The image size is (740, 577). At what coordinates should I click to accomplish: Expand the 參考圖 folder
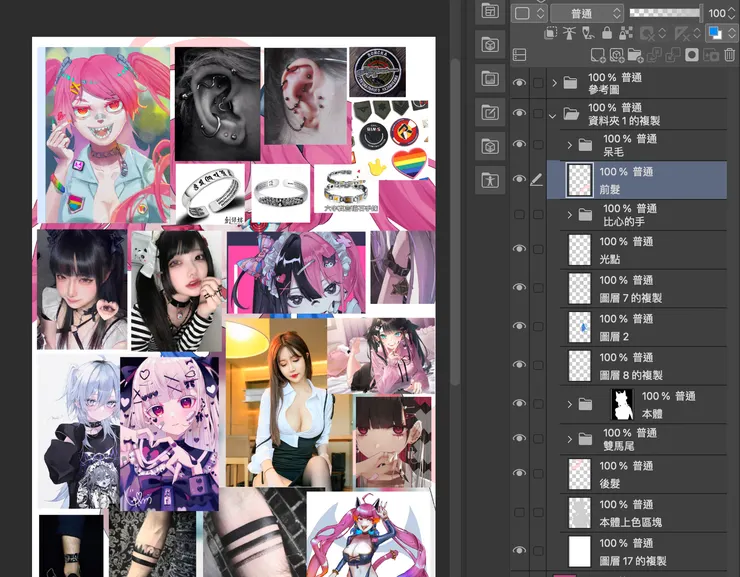(555, 84)
